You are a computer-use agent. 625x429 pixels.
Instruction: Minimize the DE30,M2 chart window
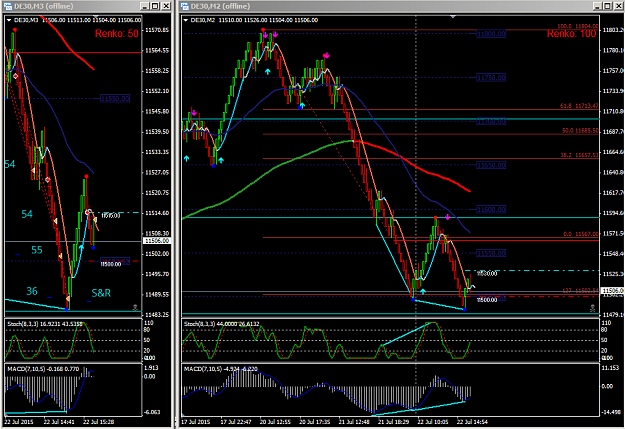click(x=597, y=6)
